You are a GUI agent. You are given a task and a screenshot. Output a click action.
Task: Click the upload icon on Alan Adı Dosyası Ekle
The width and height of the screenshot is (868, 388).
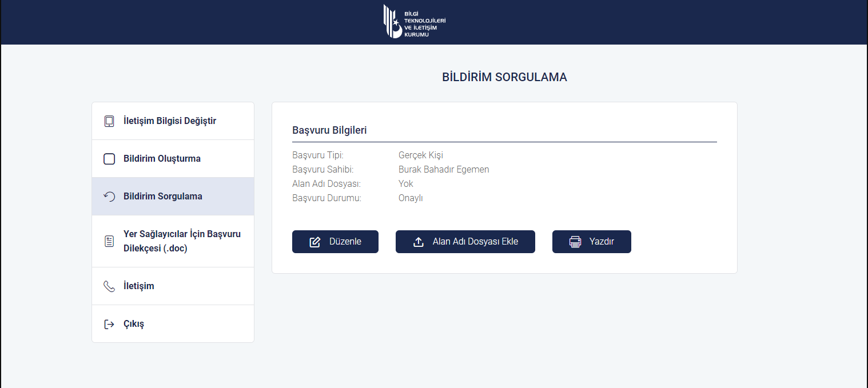tap(419, 242)
